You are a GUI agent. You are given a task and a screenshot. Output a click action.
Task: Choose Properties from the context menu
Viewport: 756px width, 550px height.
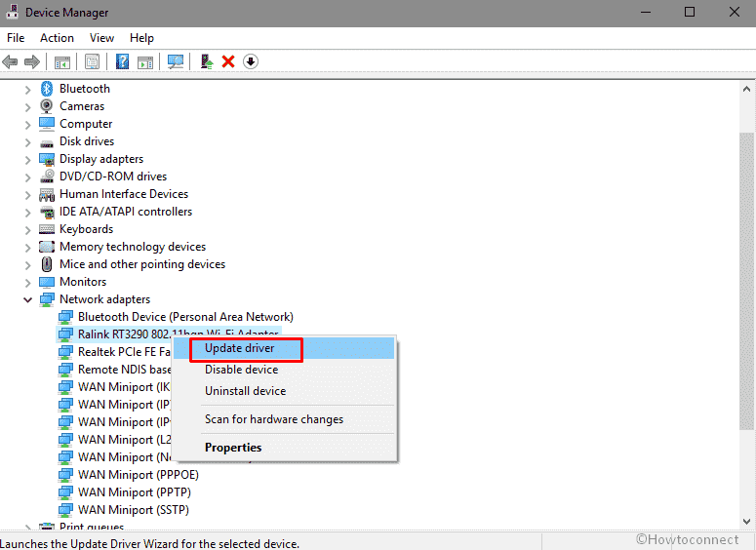[284, 448]
